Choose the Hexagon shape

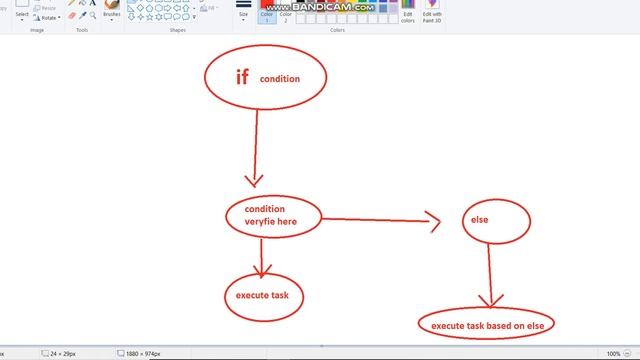159,8
